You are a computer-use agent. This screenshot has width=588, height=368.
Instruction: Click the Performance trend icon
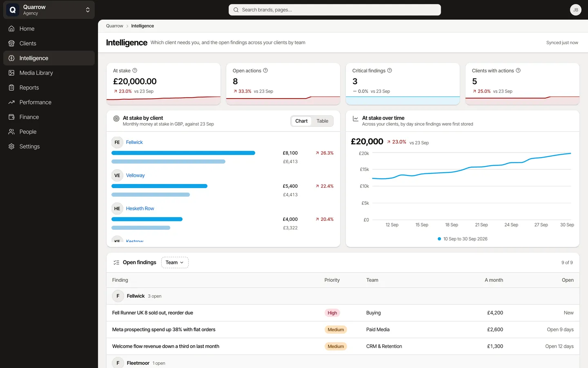(x=11, y=102)
